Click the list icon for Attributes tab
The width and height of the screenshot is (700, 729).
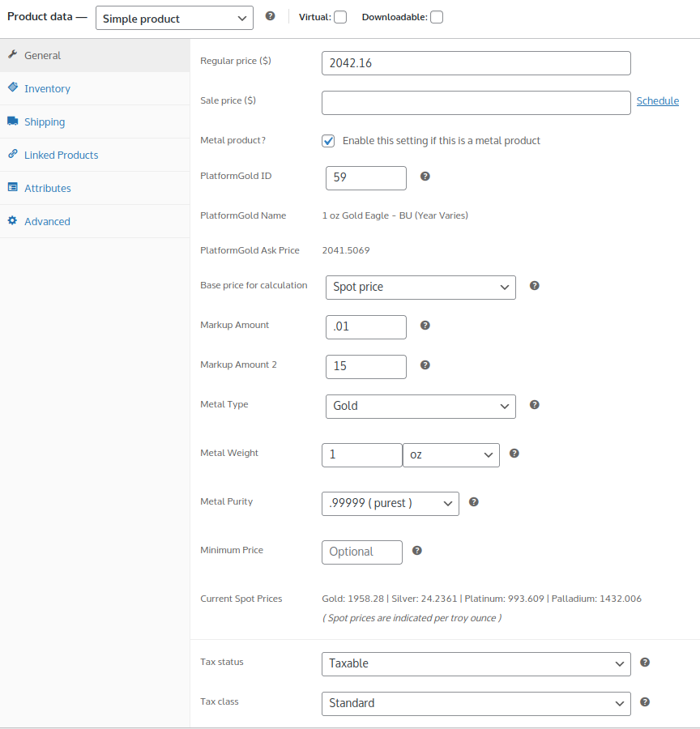[13, 187]
